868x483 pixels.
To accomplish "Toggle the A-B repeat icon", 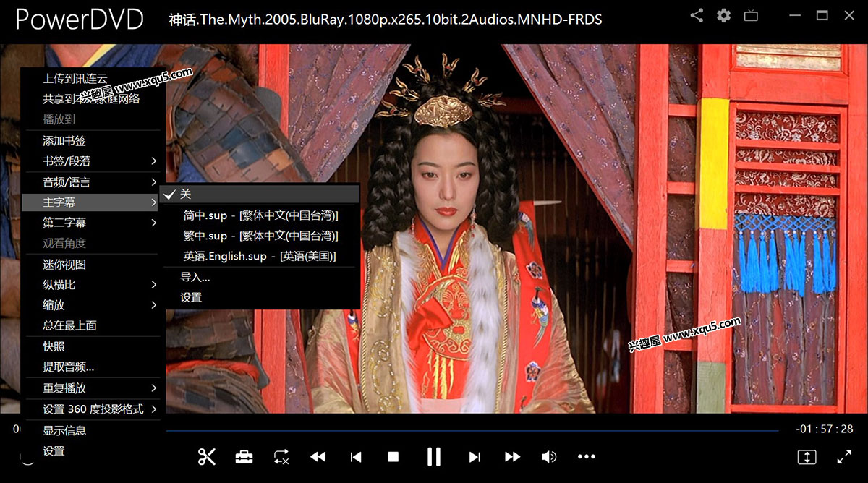I will pyautogui.click(x=281, y=456).
